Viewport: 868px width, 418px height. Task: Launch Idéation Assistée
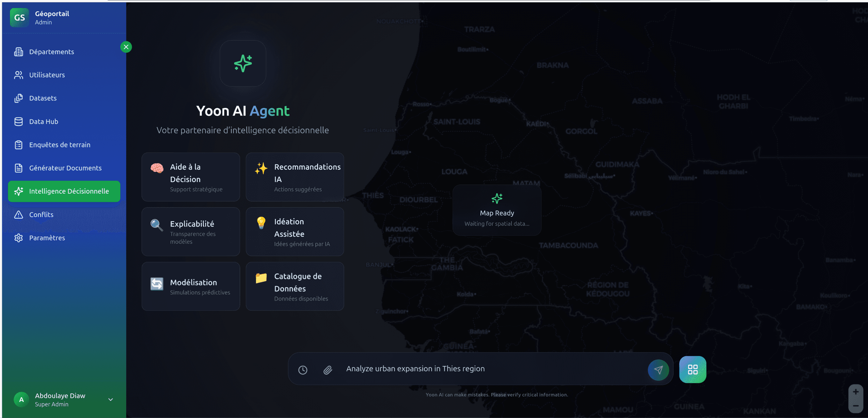coord(294,232)
